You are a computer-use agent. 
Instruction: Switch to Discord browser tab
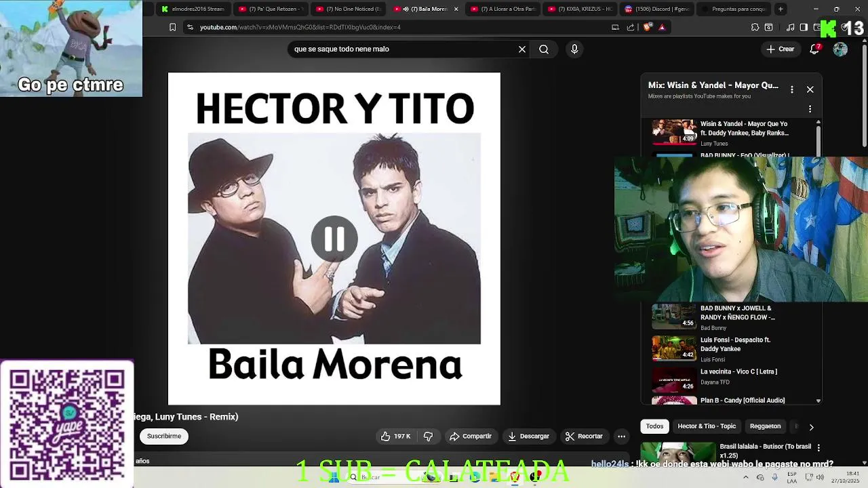tap(656, 9)
